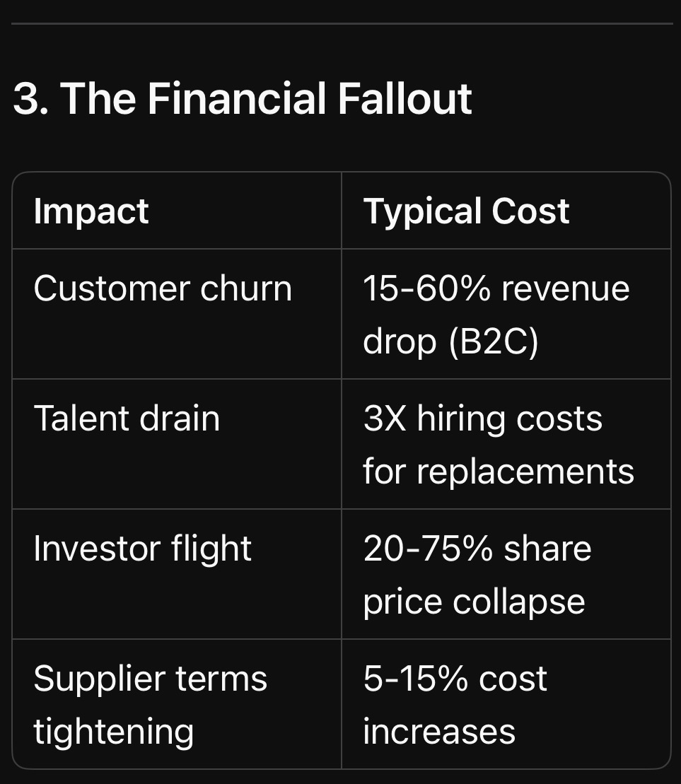The image size is (681, 784).
Task: Select the "Customer churn" table cell
Action: [x=163, y=288]
